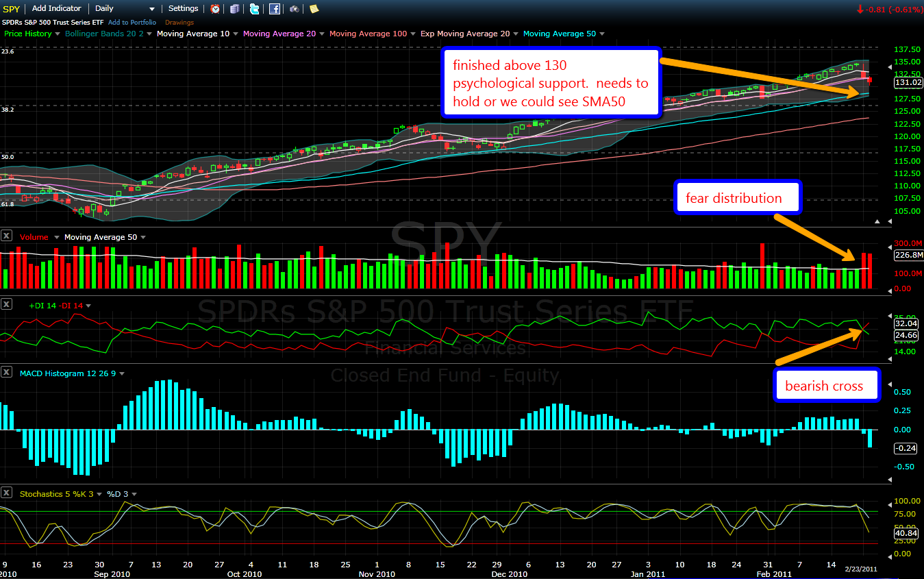Image resolution: width=924 pixels, height=579 pixels.
Task: Open the Settings menu
Action: tap(183, 8)
